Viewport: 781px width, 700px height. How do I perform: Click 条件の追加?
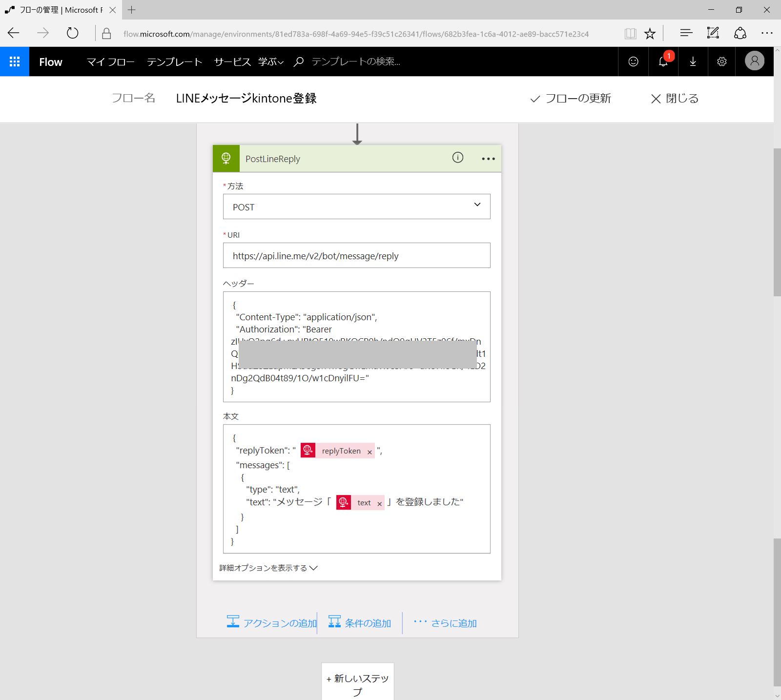coord(360,622)
